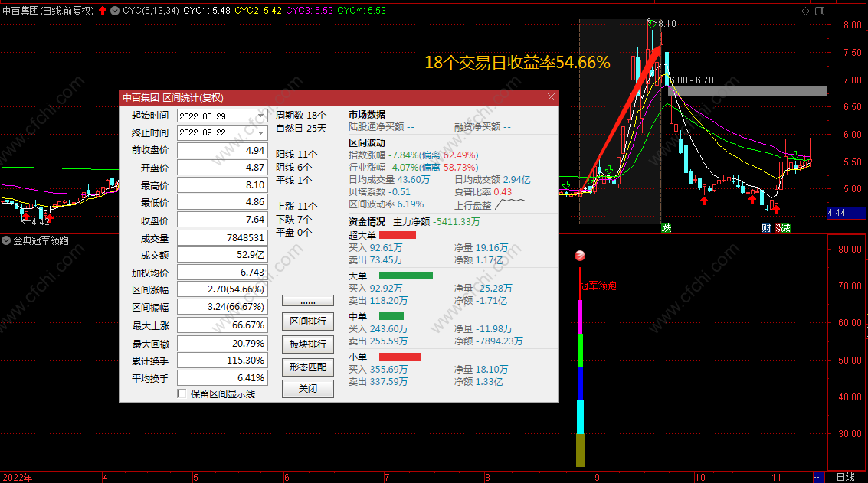Expand the 金典冠军领跑 indicator circle icon
The height and width of the screenshot is (483, 868).
point(6,240)
